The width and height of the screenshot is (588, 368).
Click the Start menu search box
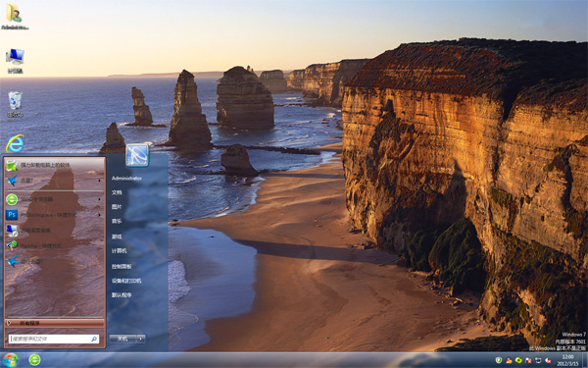click(x=54, y=339)
